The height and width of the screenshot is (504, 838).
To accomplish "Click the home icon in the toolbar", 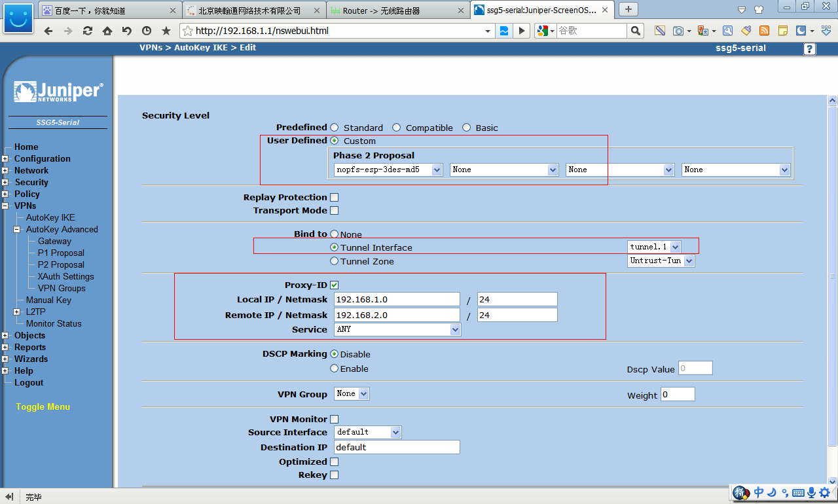I will click(107, 31).
